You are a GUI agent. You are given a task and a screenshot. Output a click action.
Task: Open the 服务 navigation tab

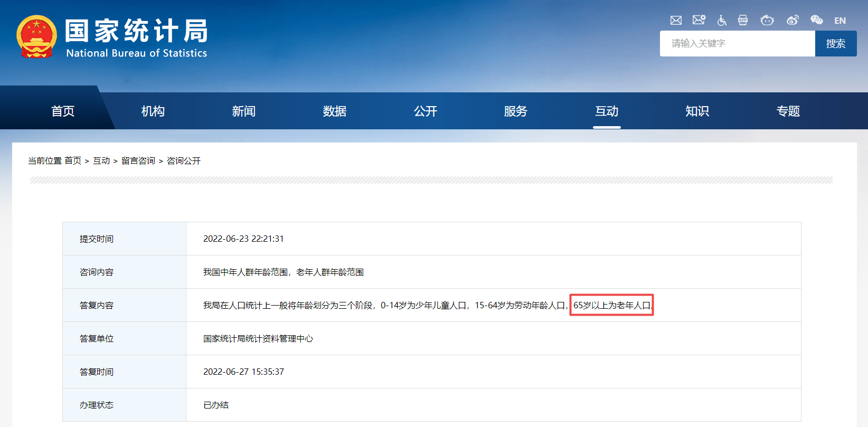point(516,111)
